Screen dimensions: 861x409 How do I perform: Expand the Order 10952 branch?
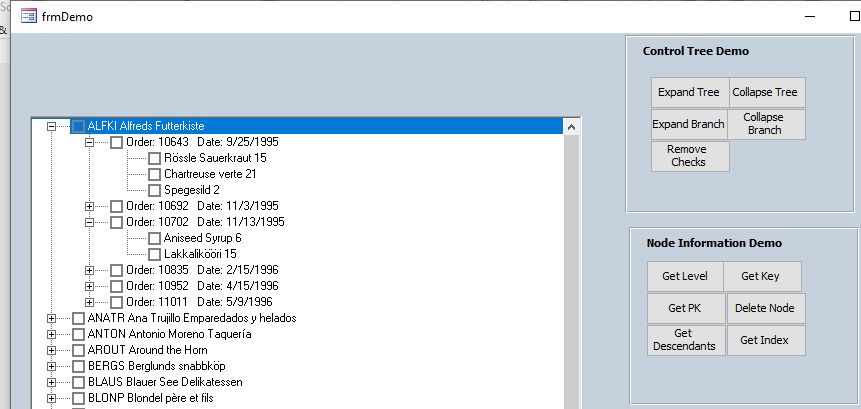[90, 285]
